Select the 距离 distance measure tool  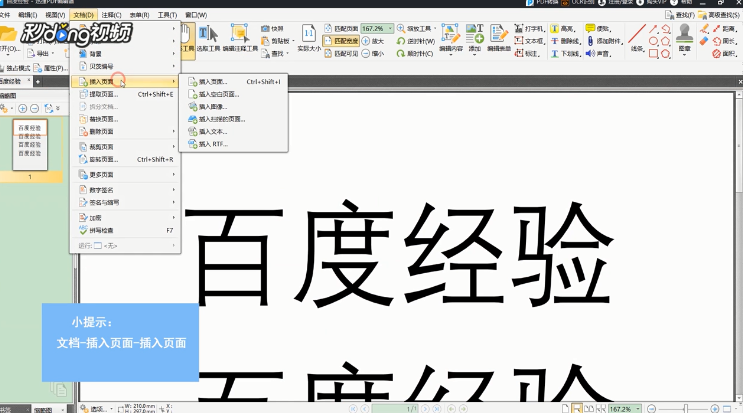point(724,29)
